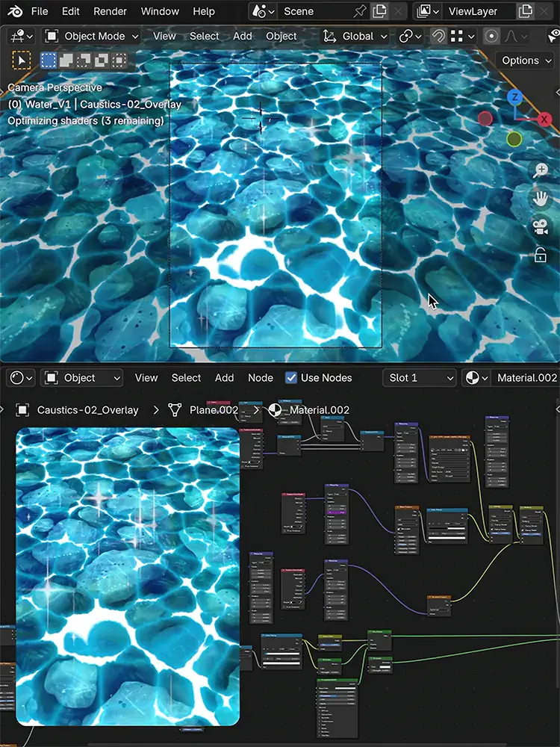Click the zoom magnifier viewport icon
560x747 pixels.
click(541, 170)
